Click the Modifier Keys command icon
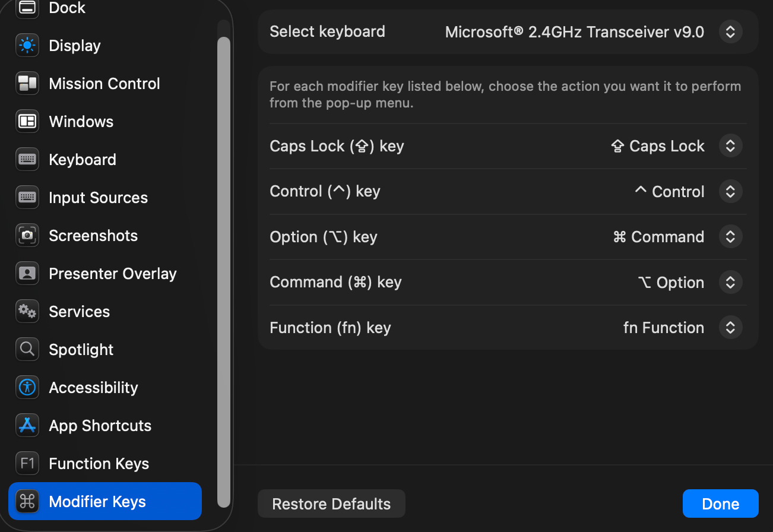The height and width of the screenshot is (532, 773). [27, 502]
